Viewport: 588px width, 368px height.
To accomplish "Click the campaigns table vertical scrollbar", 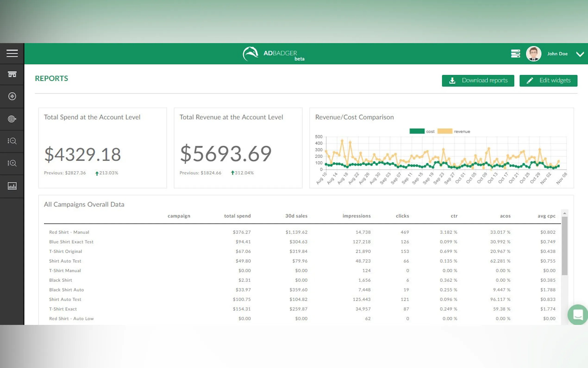I will click(x=564, y=246).
